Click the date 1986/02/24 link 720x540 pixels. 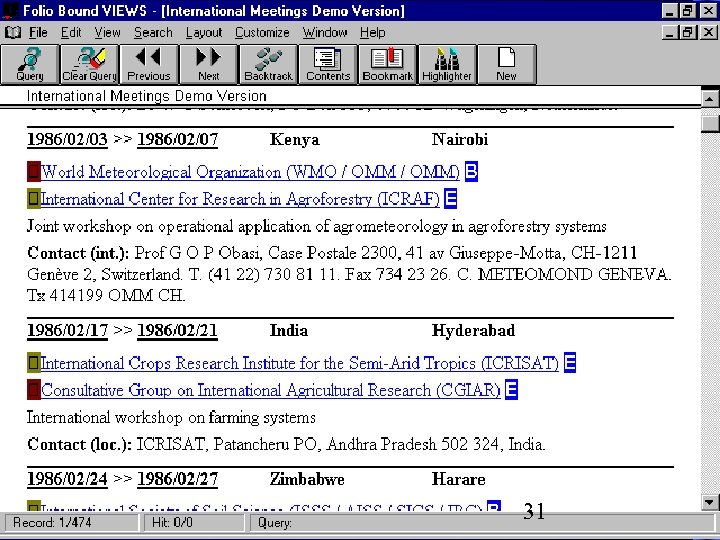[x=68, y=479]
